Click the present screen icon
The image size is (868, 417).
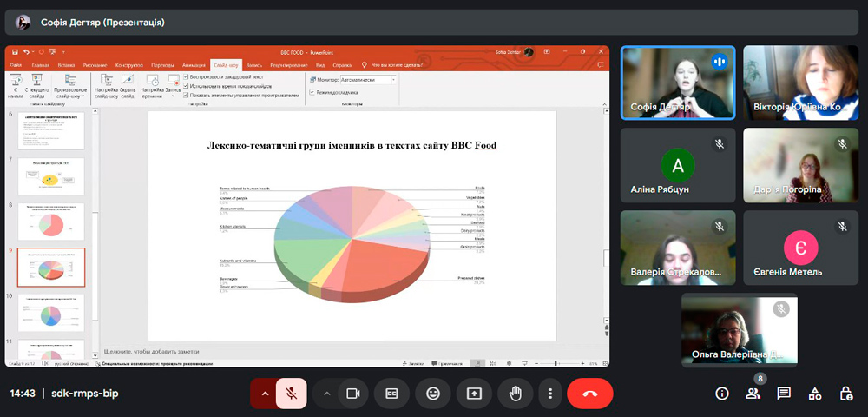(x=474, y=394)
